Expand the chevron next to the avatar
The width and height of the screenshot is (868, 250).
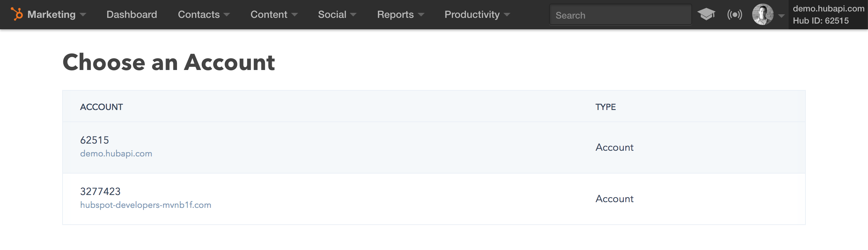[x=780, y=16]
